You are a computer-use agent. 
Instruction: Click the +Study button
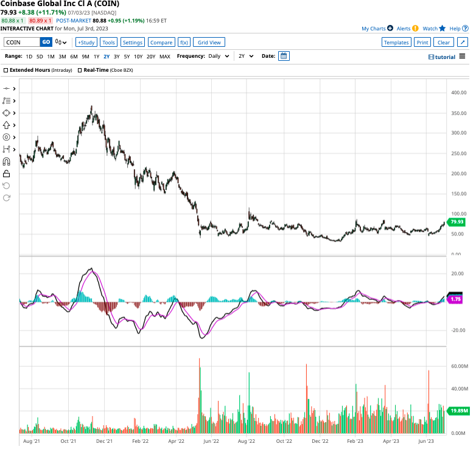(86, 43)
